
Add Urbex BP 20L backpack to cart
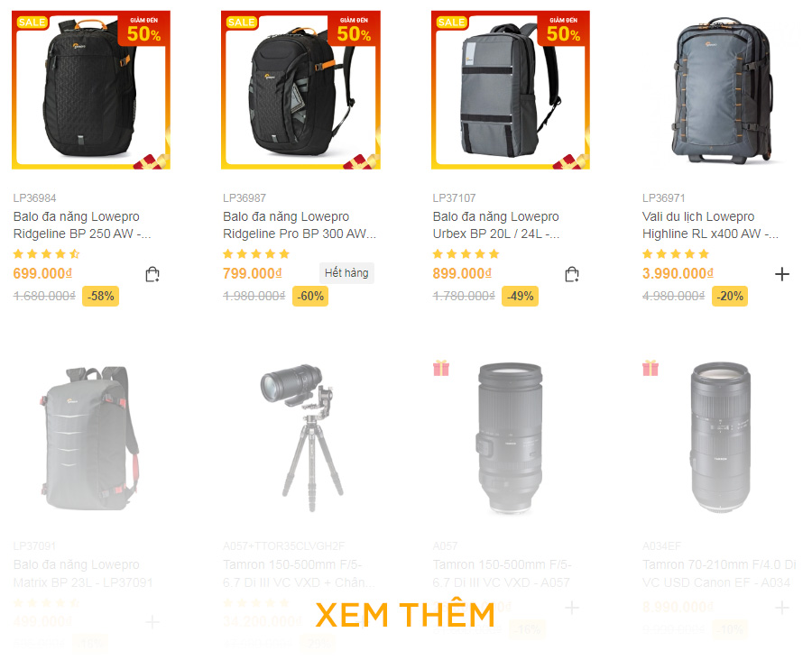572,274
